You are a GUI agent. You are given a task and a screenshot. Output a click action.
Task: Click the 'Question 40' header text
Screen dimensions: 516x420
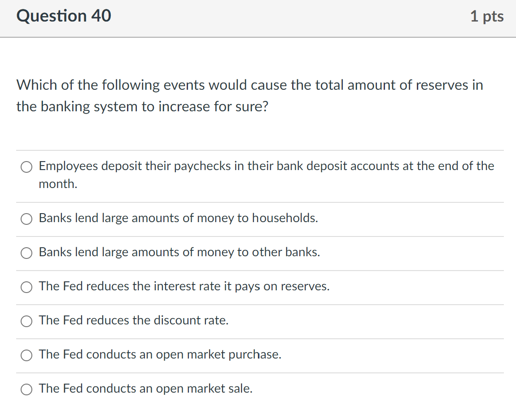[63, 16]
